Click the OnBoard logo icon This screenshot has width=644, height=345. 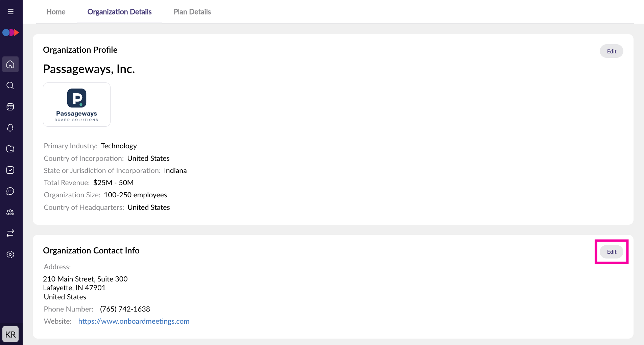click(10, 32)
